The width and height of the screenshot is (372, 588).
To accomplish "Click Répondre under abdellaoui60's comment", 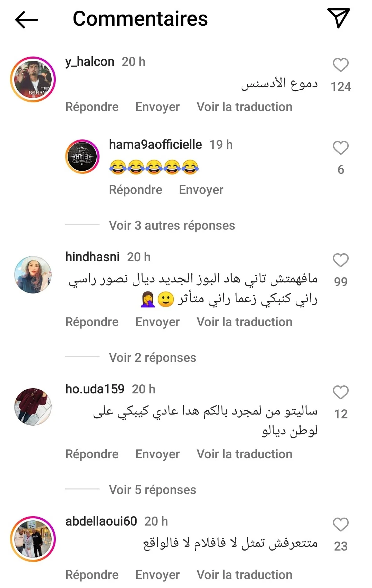I will click(x=92, y=575).
